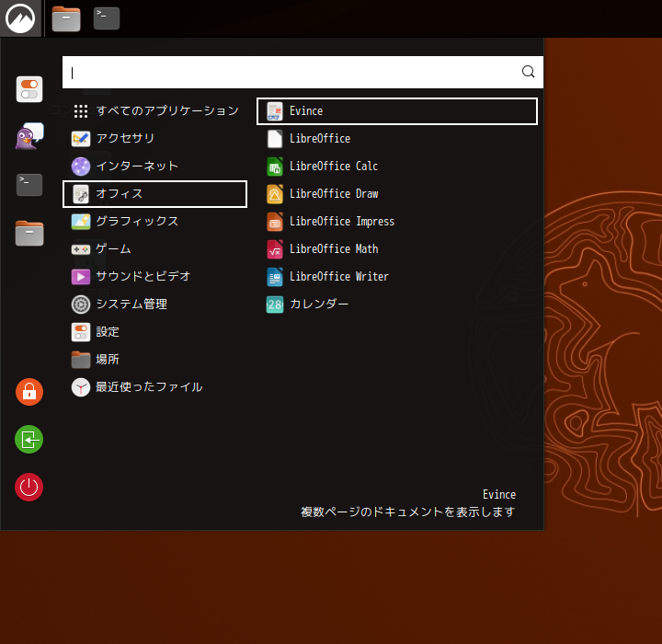Launch terminal from the favorites sidebar
Image resolution: width=662 pixels, height=644 pixels.
[x=29, y=185]
